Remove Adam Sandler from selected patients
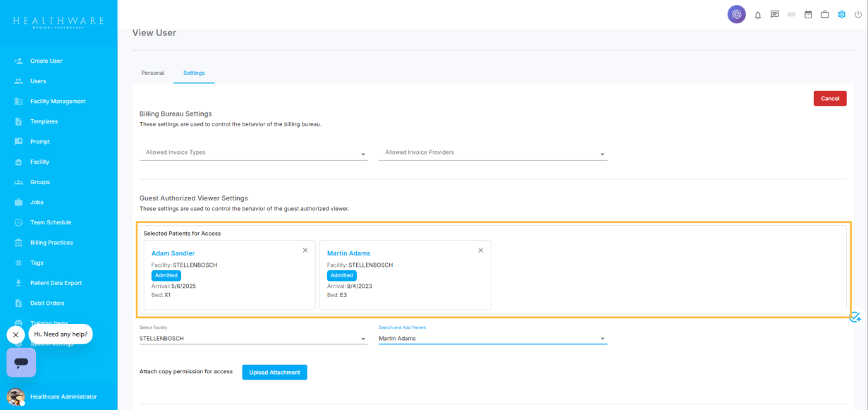 (305, 251)
